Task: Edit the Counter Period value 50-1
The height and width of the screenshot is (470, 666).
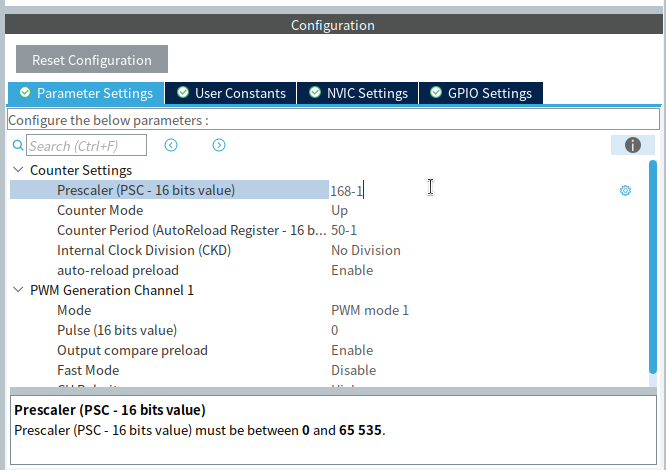Action: [x=344, y=230]
